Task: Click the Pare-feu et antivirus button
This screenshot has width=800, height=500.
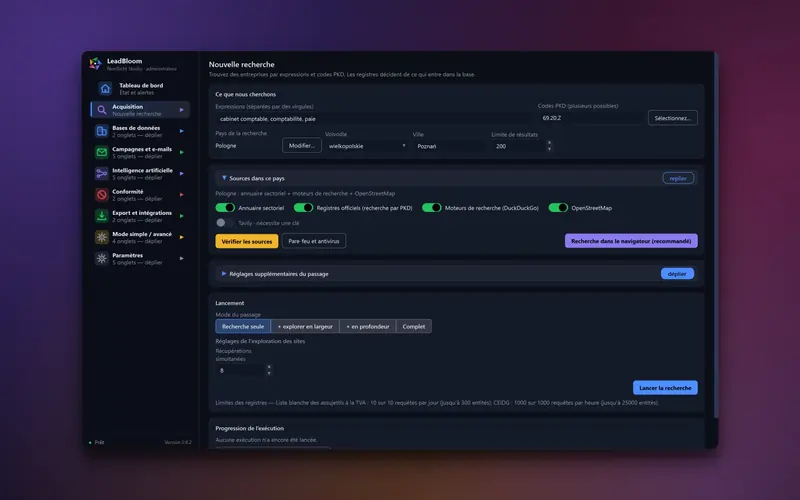Action: tap(314, 241)
